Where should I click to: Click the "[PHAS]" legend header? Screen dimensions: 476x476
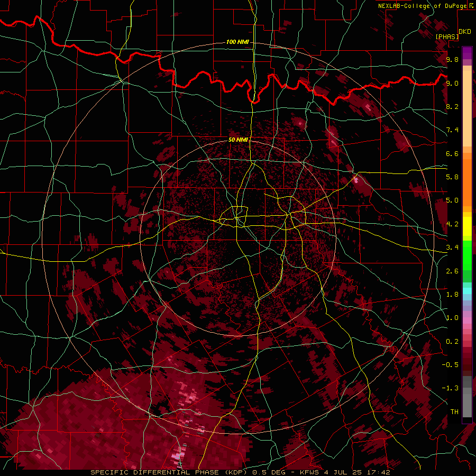pyautogui.click(x=447, y=37)
